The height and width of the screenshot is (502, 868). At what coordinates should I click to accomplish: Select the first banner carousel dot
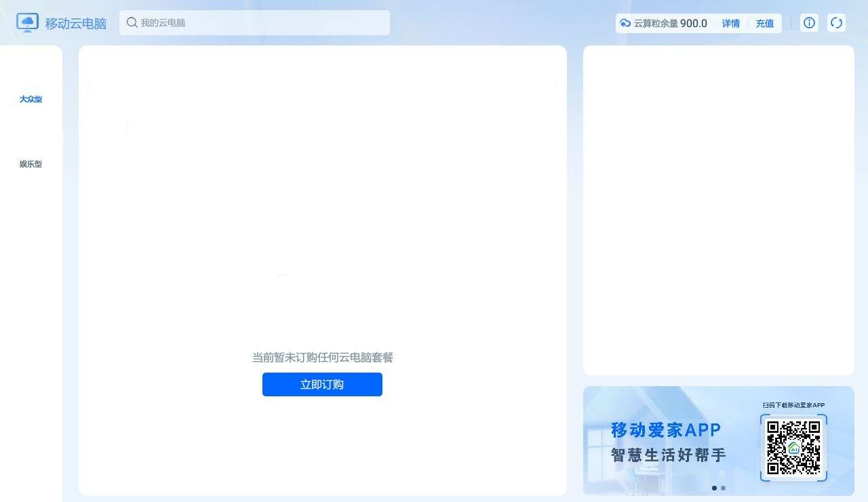tap(714, 488)
